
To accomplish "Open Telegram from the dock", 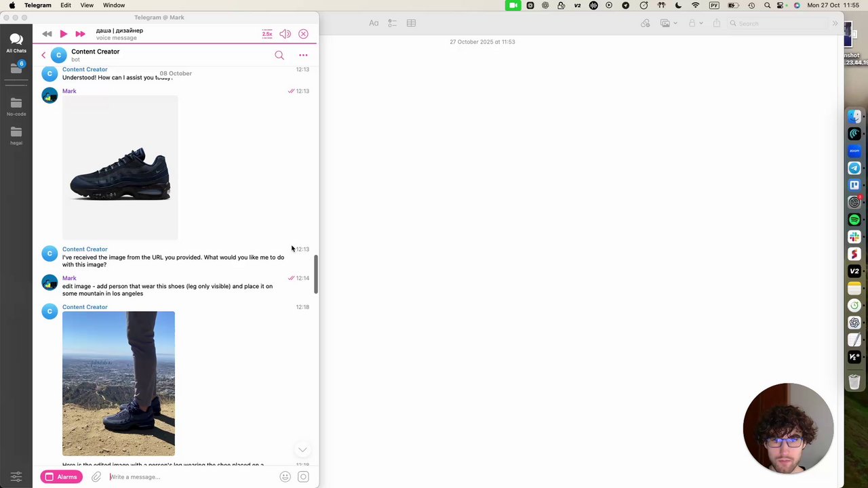I will pos(854,168).
